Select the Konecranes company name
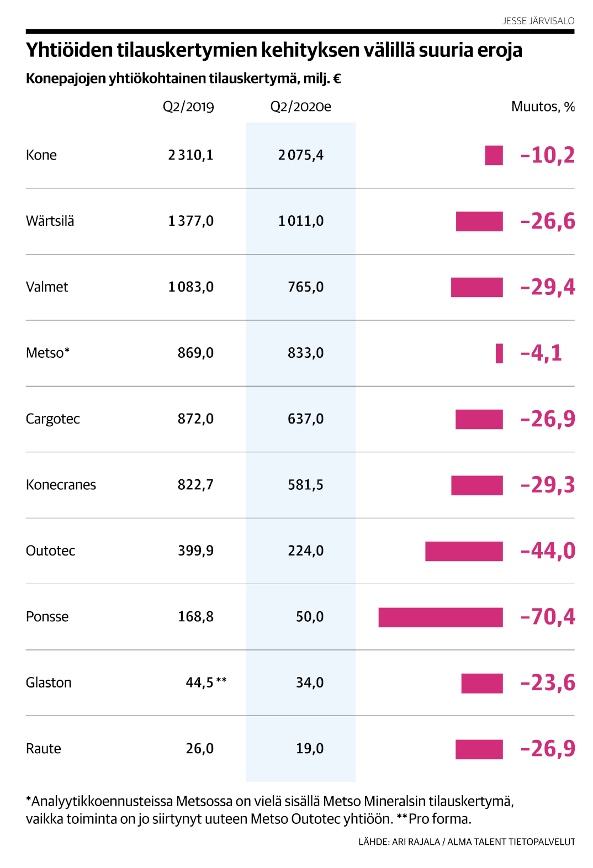The width and height of the screenshot is (593, 868). click(x=61, y=485)
